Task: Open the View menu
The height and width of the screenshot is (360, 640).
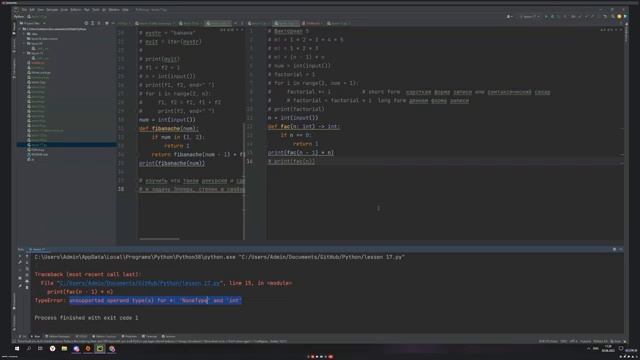Action: (40, 10)
